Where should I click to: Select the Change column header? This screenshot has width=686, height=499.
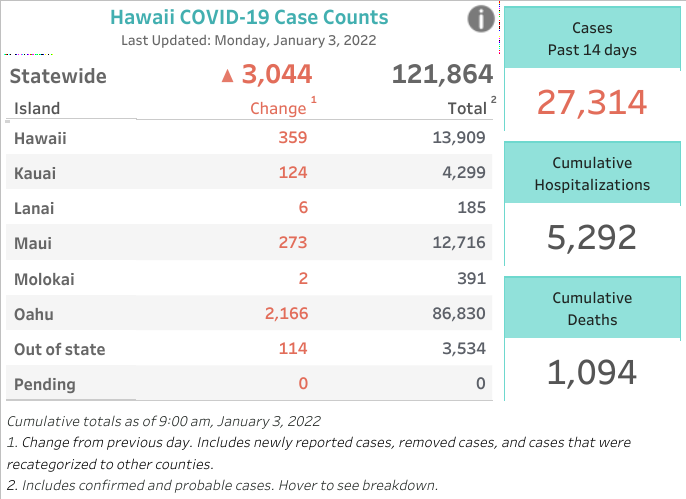pyautogui.click(x=278, y=108)
